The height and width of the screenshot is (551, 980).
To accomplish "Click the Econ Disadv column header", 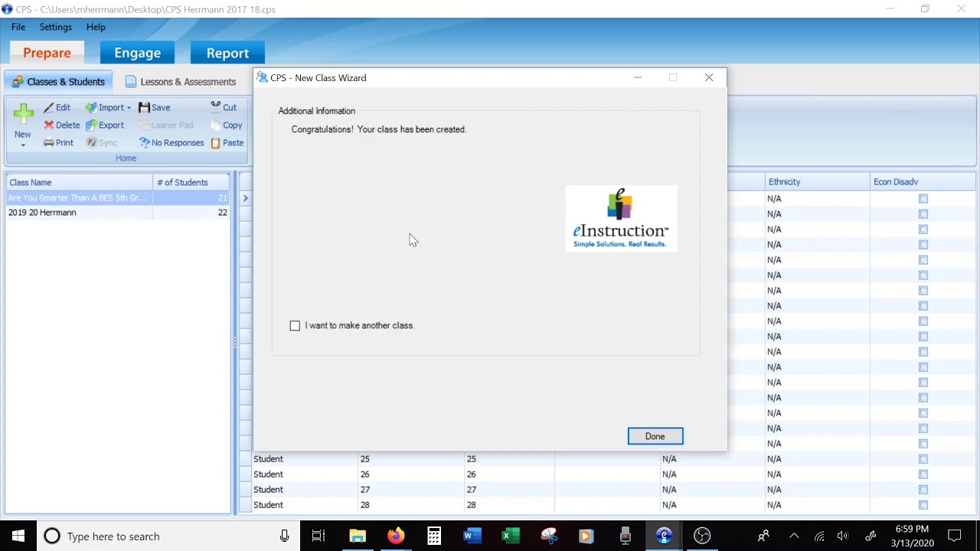I will tap(923, 182).
